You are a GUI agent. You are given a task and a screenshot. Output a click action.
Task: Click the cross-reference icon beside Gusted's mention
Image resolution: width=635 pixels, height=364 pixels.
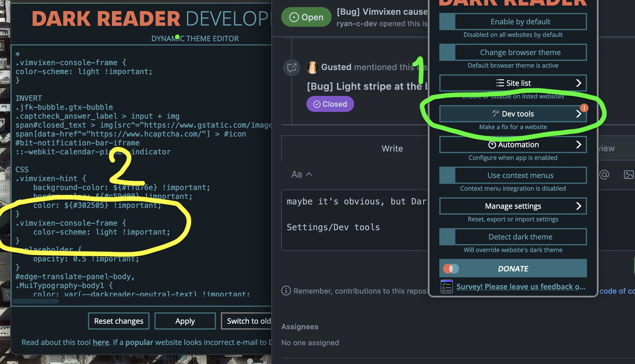pos(291,67)
